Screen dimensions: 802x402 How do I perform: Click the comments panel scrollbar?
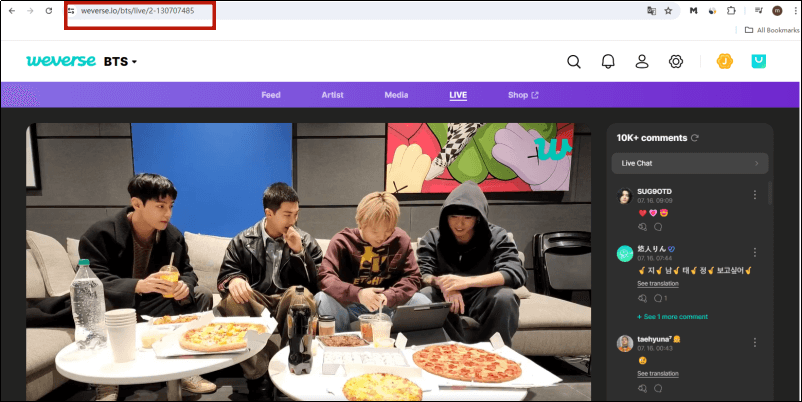(770, 193)
